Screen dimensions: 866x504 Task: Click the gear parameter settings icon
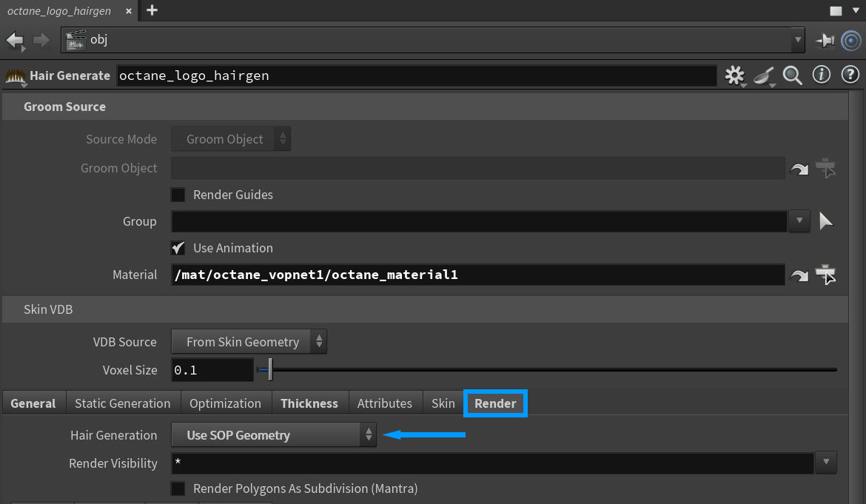(x=734, y=75)
